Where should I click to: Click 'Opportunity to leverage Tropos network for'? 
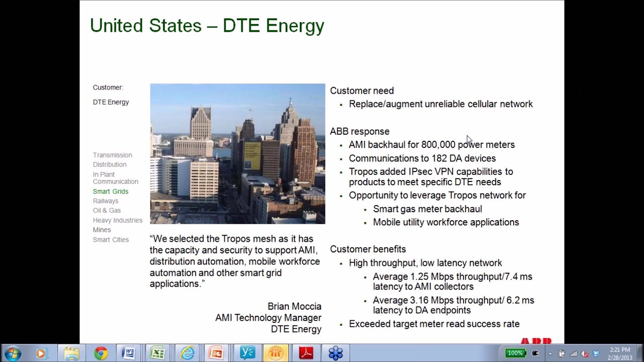(x=437, y=196)
